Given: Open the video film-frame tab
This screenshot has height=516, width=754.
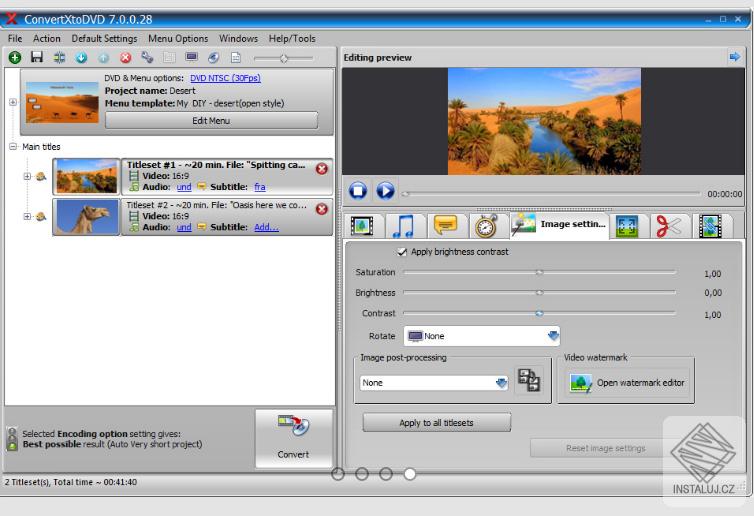Looking at the screenshot, I should tap(362, 226).
